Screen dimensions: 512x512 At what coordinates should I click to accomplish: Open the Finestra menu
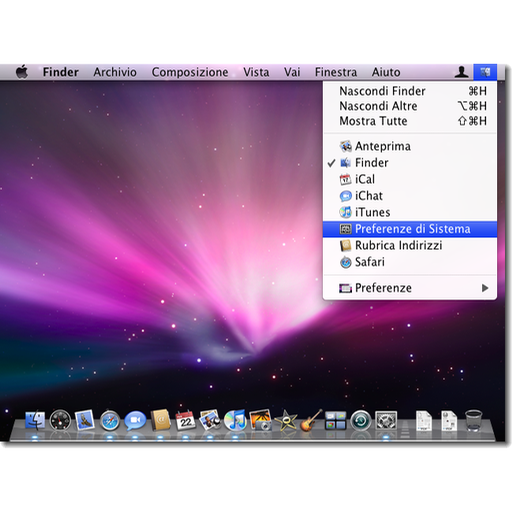click(336, 72)
